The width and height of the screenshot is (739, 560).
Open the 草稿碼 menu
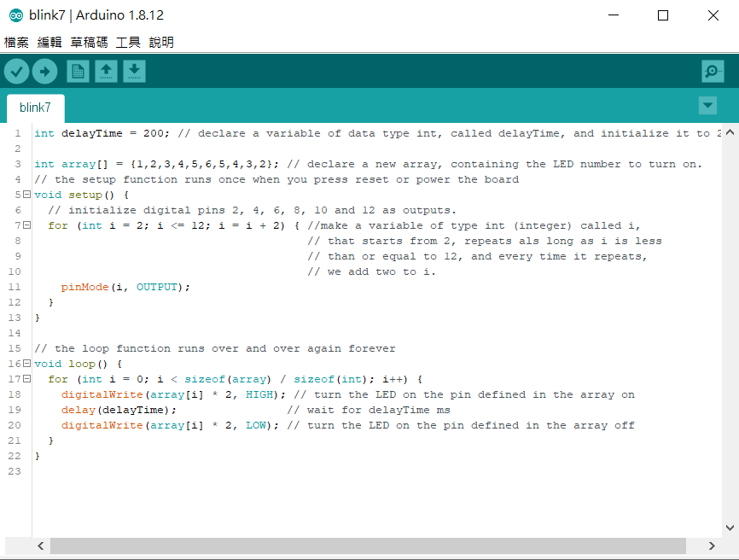pyautogui.click(x=89, y=42)
